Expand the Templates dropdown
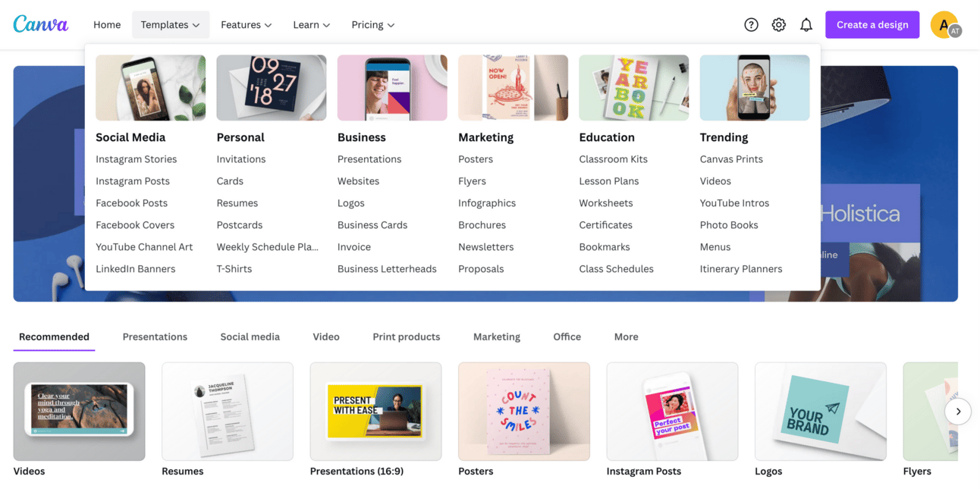 [x=171, y=25]
